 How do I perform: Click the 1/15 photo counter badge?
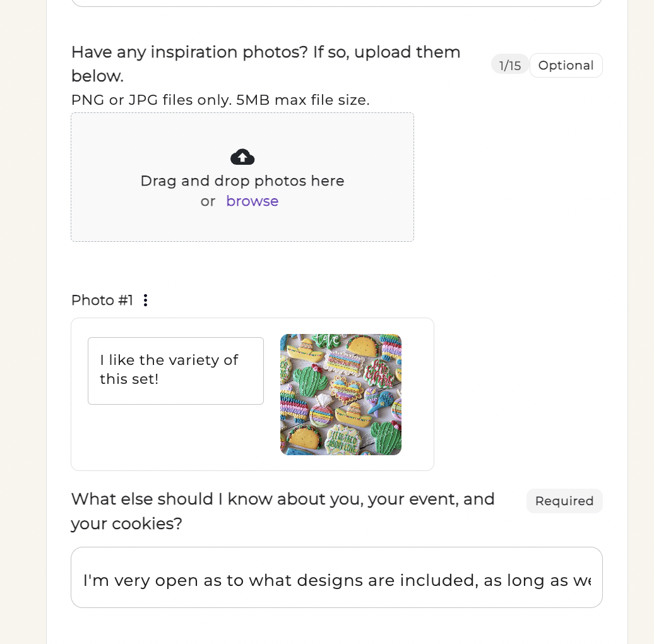pyautogui.click(x=509, y=66)
